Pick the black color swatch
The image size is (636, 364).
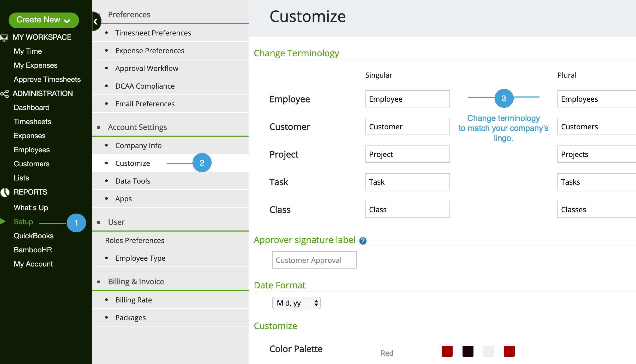468,351
